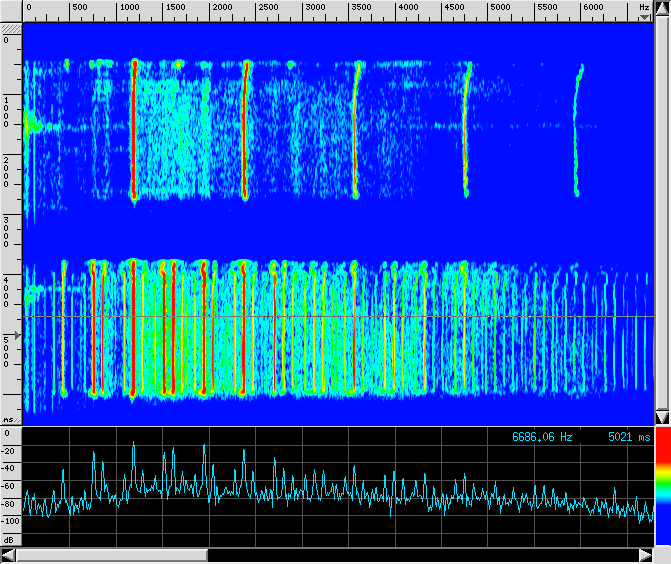Viewport: 671px width, 564px height.
Task: Click the 6686.06 Hz frequency readout
Action: tap(542, 437)
